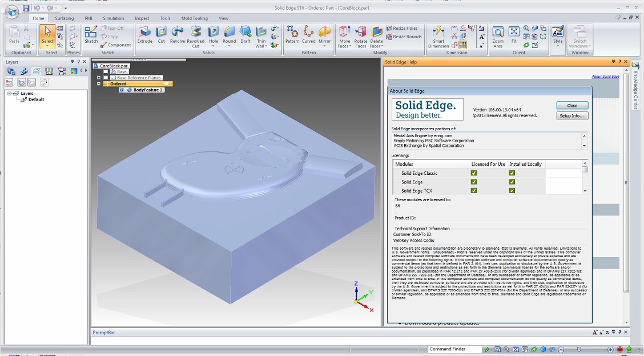
Task: Start the Revolved Cut command
Action: tap(195, 37)
